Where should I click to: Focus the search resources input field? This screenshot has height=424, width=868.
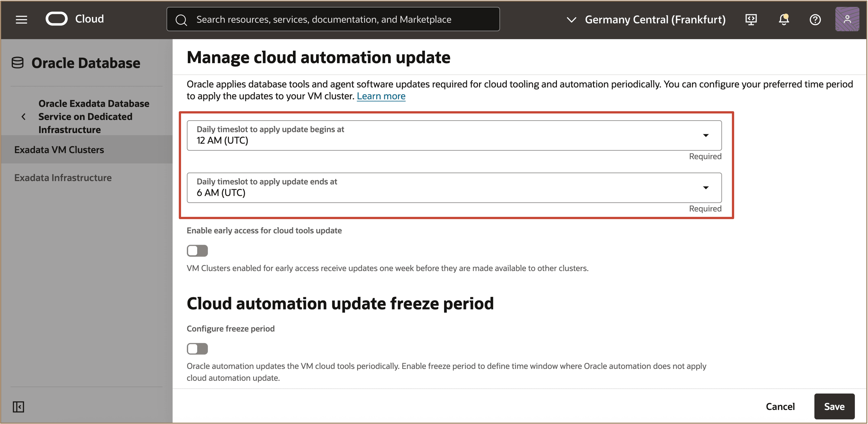point(333,19)
